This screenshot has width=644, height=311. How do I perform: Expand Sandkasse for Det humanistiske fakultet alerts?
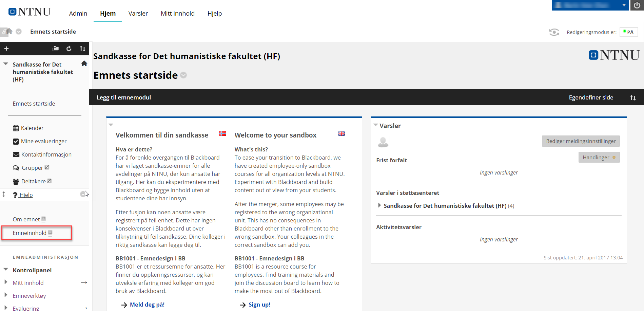(379, 205)
